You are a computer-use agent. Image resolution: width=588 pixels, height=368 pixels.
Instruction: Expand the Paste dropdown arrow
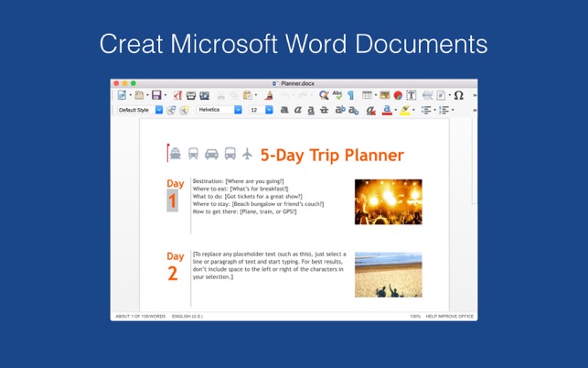tap(256, 95)
